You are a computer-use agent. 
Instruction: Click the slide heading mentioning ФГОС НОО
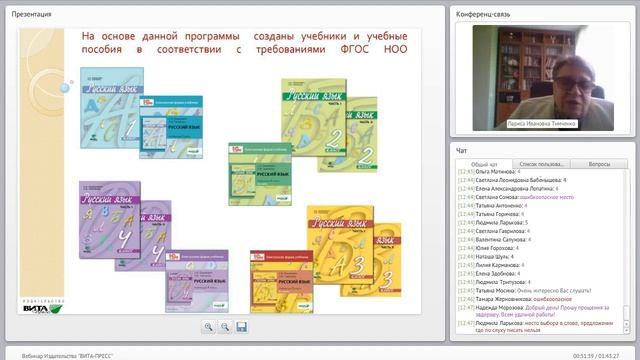244,42
